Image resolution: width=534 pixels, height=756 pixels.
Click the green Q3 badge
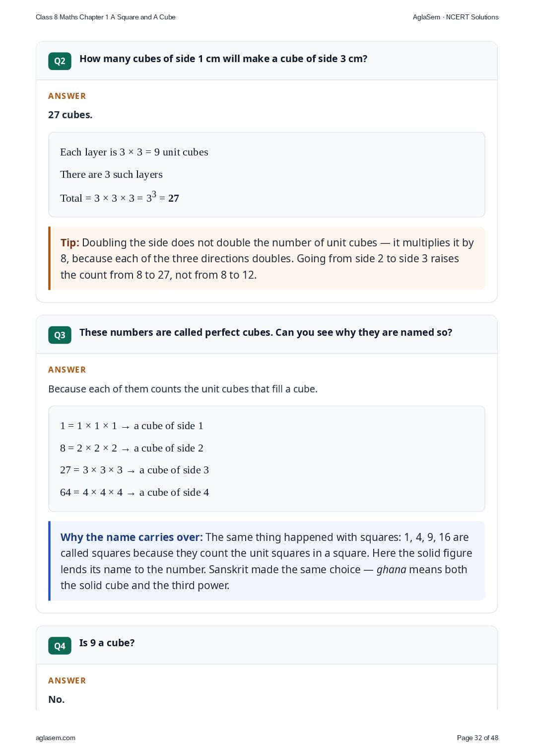coord(60,335)
